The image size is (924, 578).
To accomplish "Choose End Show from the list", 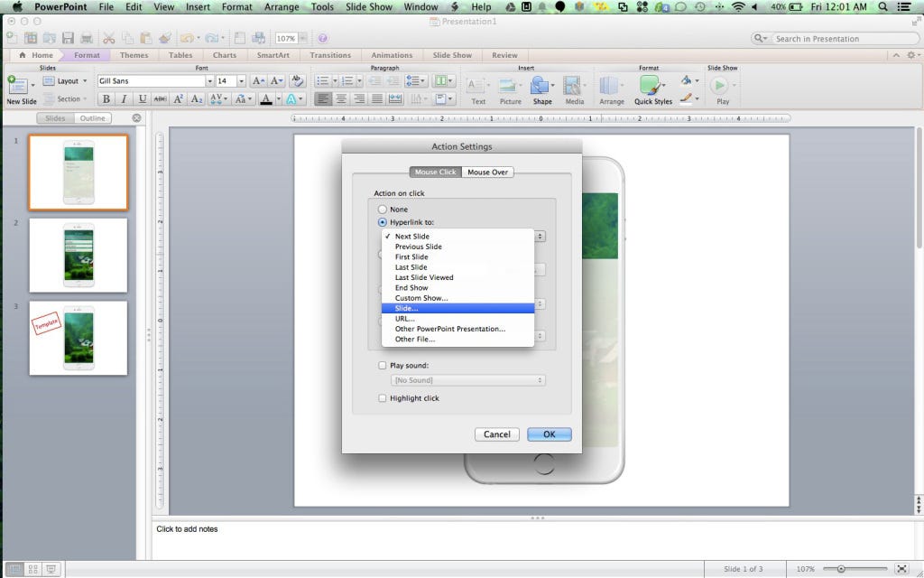I will pos(457,288).
